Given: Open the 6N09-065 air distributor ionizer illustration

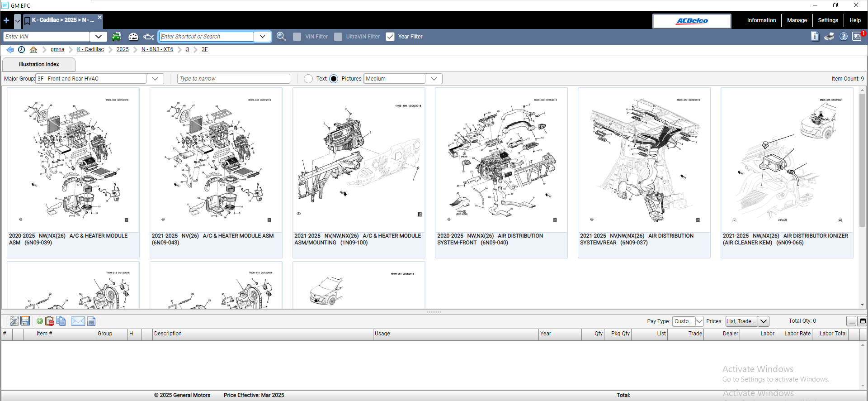Looking at the screenshot, I should click(x=787, y=173).
